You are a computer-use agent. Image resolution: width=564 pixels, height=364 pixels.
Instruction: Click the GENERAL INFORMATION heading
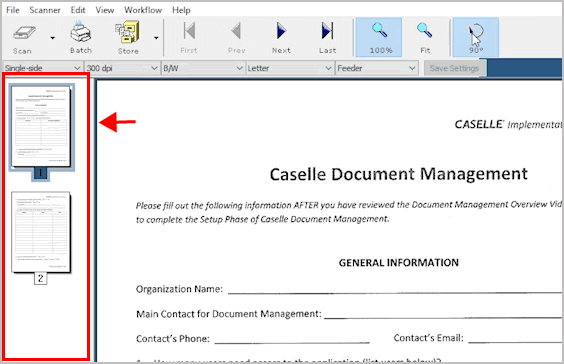399,263
